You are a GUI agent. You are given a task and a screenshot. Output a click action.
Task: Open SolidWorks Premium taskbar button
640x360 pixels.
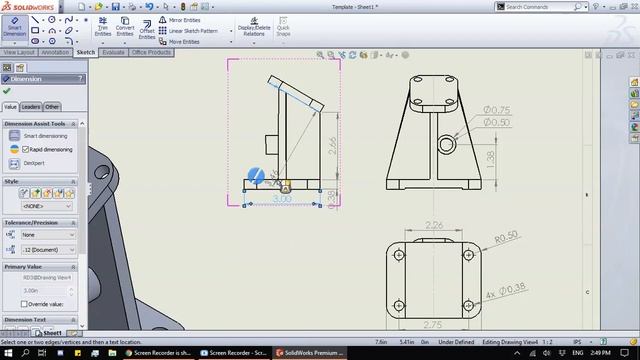pyautogui.click(x=310, y=353)
